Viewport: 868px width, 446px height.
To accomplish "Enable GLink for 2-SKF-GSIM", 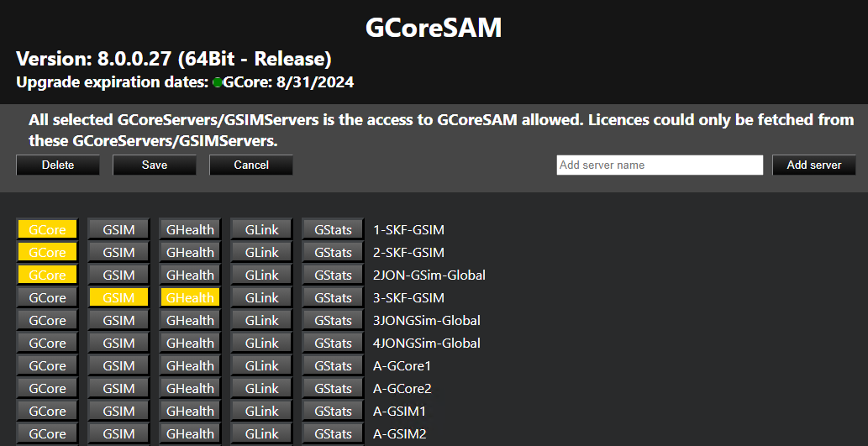I will click(x=261, y=252).
